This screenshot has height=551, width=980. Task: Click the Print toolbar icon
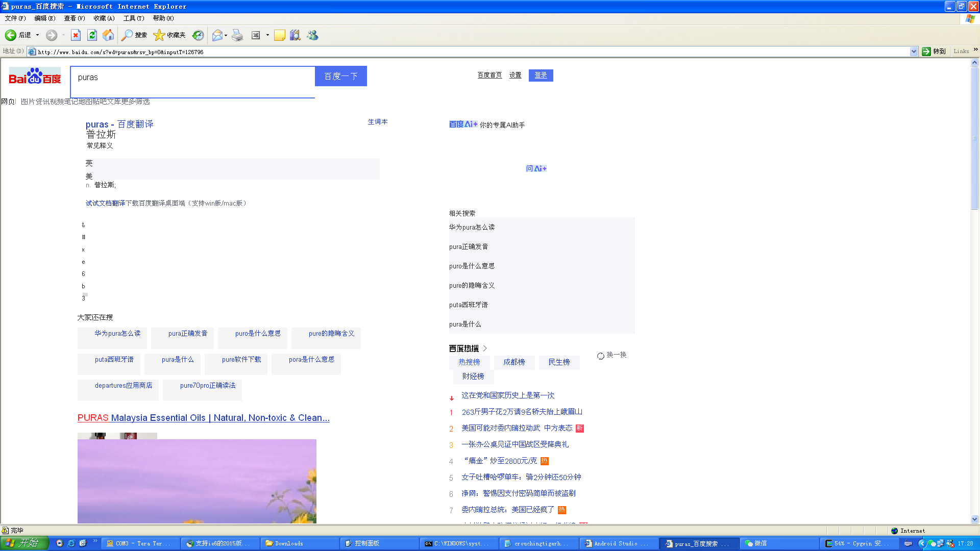click(x=237, y=35)
